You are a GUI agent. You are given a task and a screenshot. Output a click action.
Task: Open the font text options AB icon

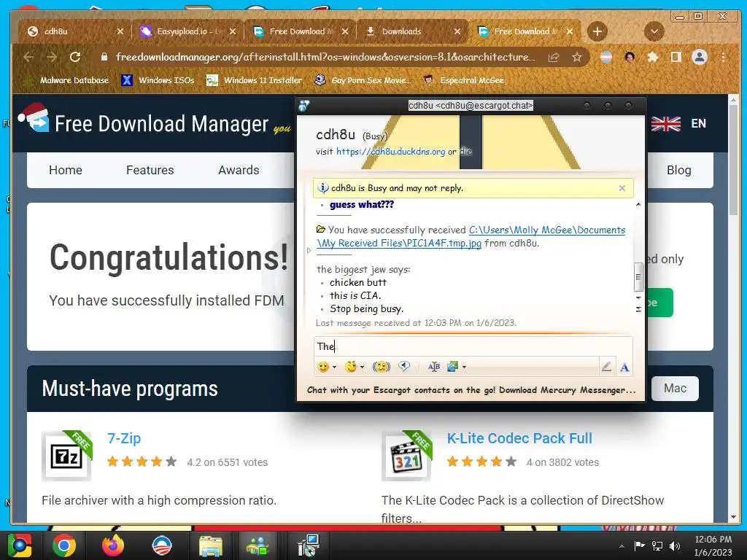(x=433, y=367)
